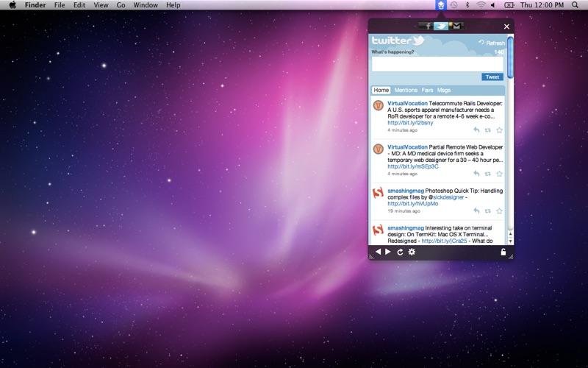Image resolution: width=588 pixels, height=368 pixels.
Task: Click smashingmag avatar on TermKit tweet
Action: point(378,230)
